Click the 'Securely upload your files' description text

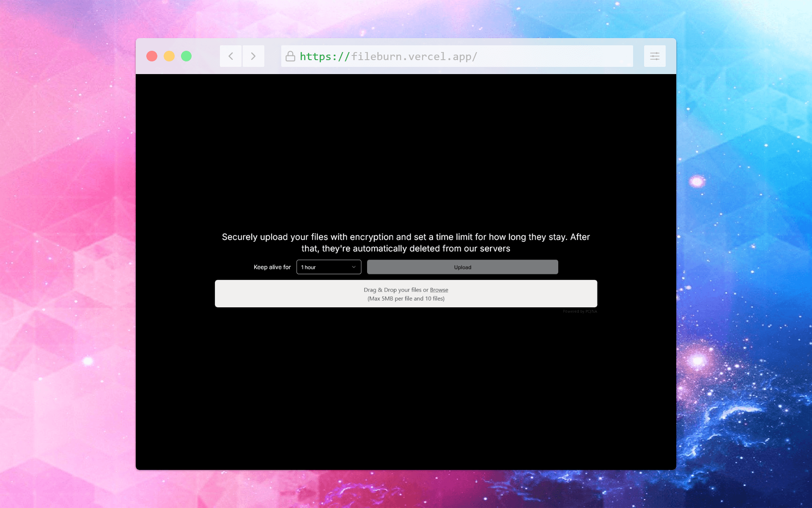click(406, 243)
